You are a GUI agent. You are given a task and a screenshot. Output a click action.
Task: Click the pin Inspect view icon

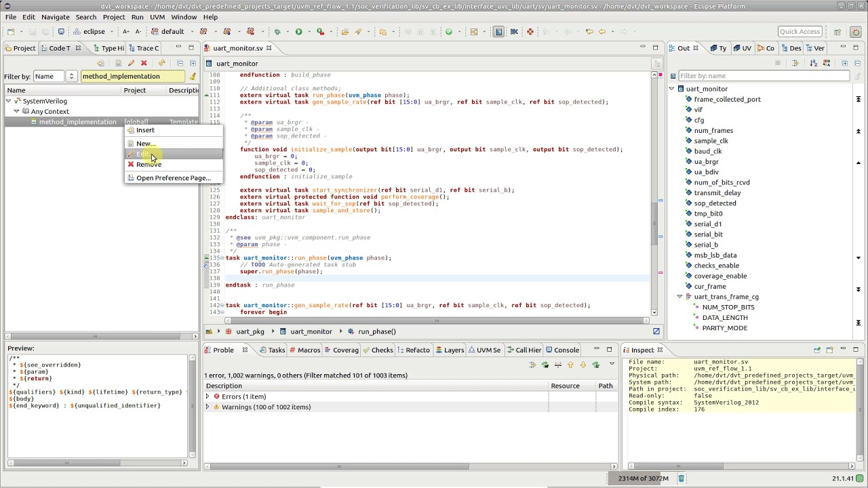tap(816, 350)
